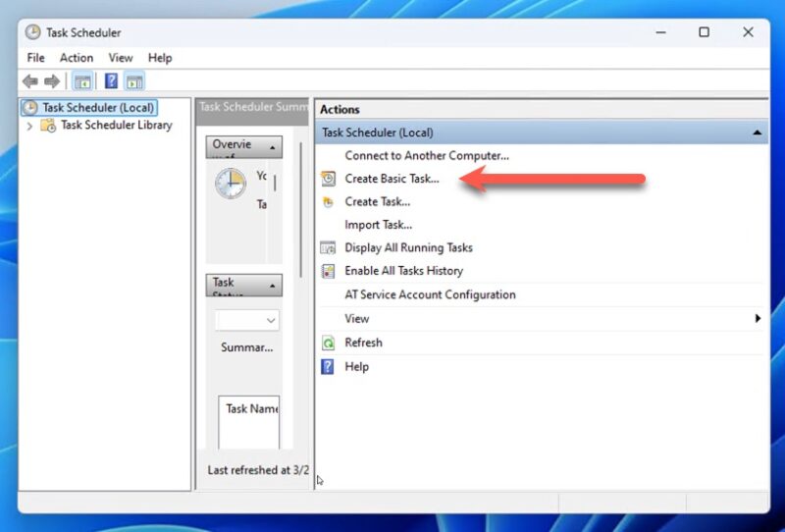Minimize the Task Scheduler window
Image resolution: width=785 pixels, height=532 pixels.
tap(660, 32)
